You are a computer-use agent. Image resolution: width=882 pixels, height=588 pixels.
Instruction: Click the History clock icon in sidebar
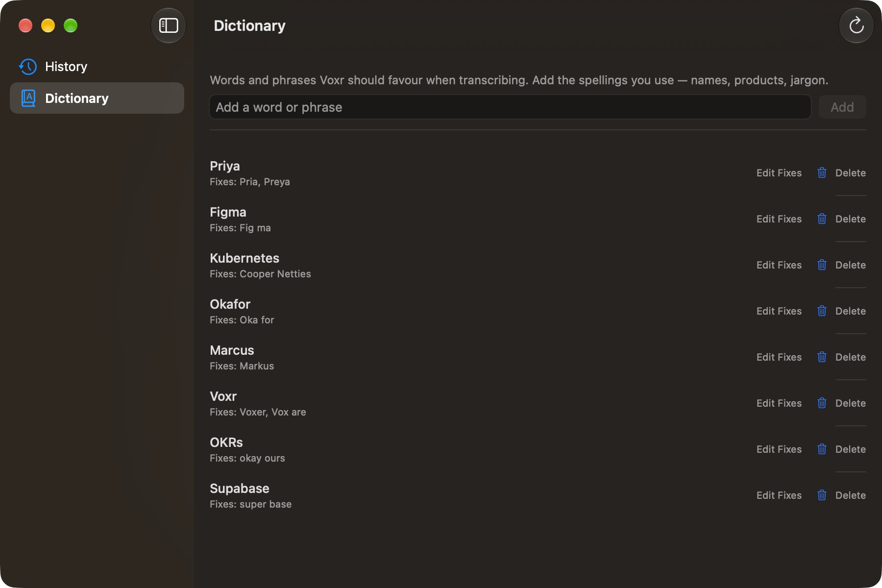click(28, 67)
